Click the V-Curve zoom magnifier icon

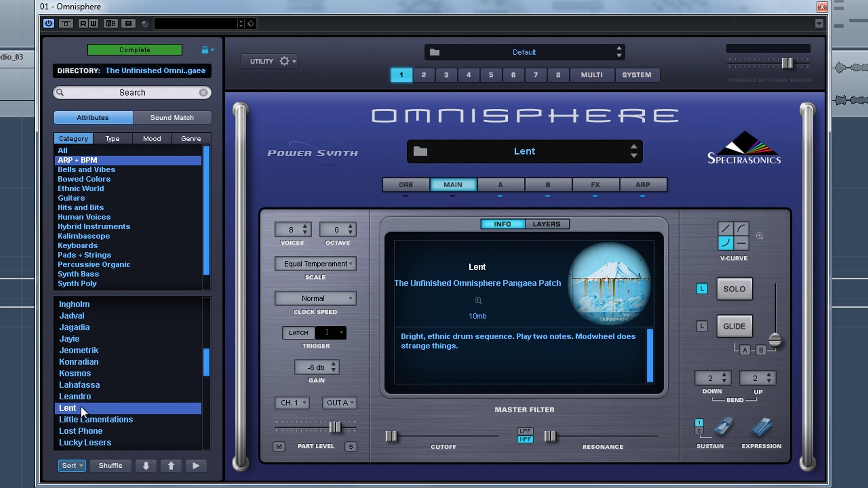[x=759, y=236]
